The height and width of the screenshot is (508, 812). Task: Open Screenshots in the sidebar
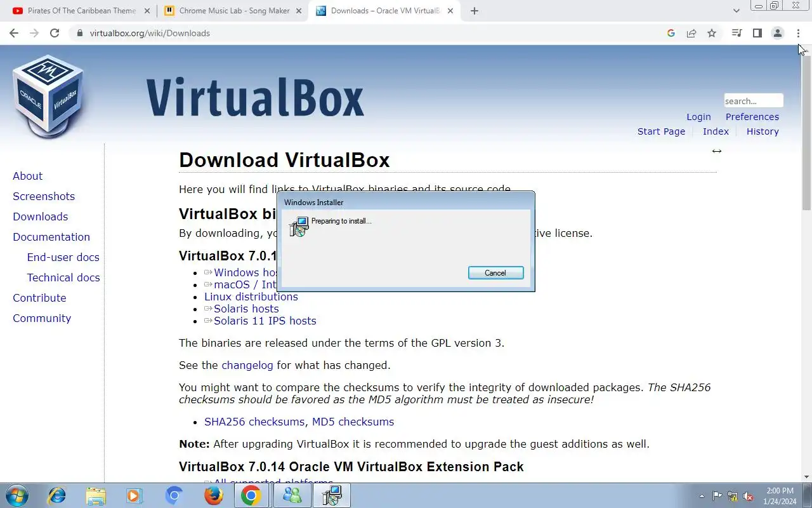pyautogui.click(x=44, y=196)
